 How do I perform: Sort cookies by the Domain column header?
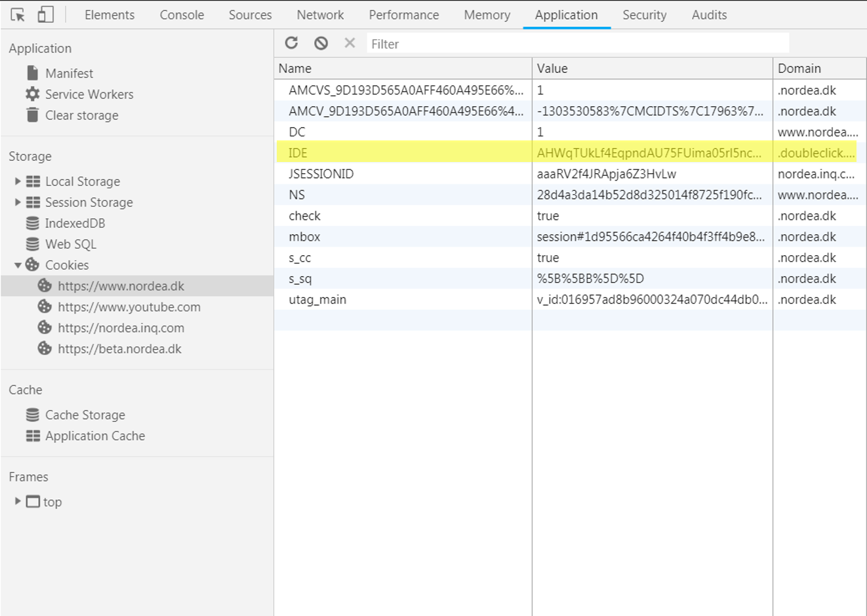[820, 68]
